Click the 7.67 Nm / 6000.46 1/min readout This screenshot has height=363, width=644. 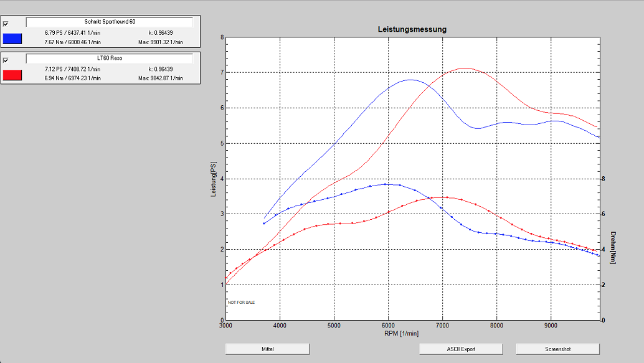72,42
